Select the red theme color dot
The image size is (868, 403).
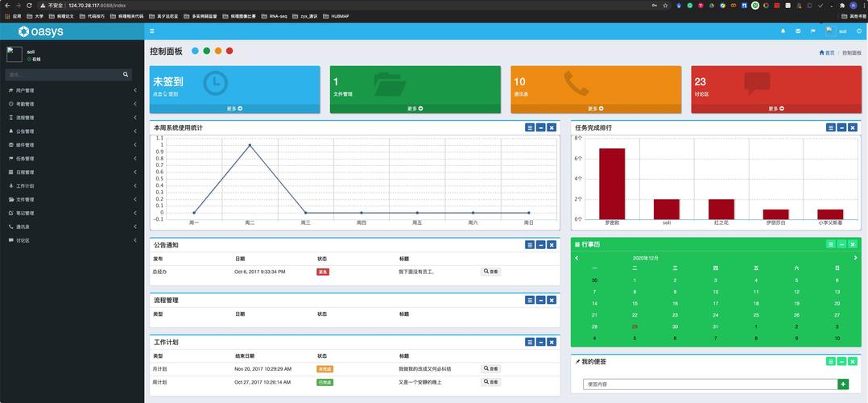pyautogui.click(x=229, y=51)
